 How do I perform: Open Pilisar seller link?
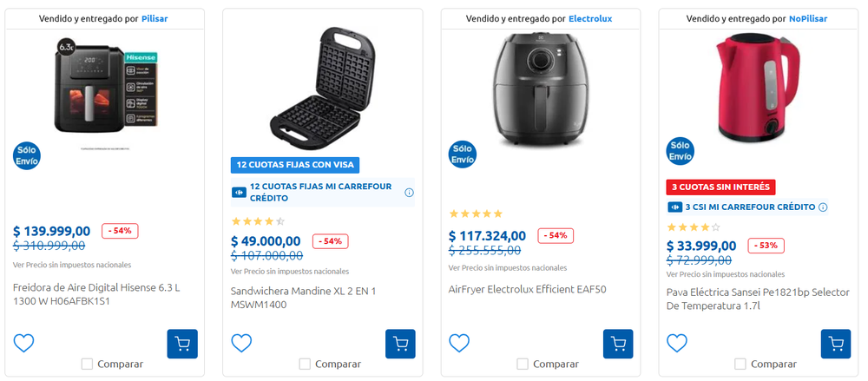click(155, 18)
